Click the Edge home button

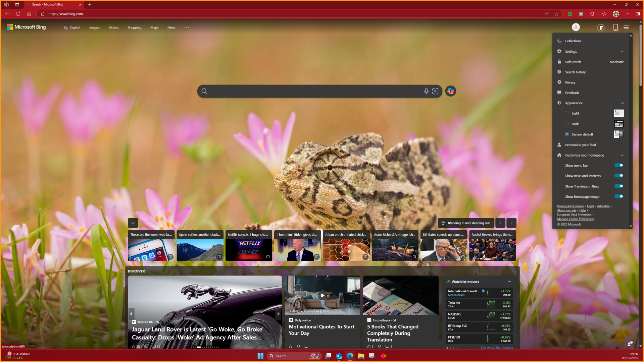tap(29, 14)
